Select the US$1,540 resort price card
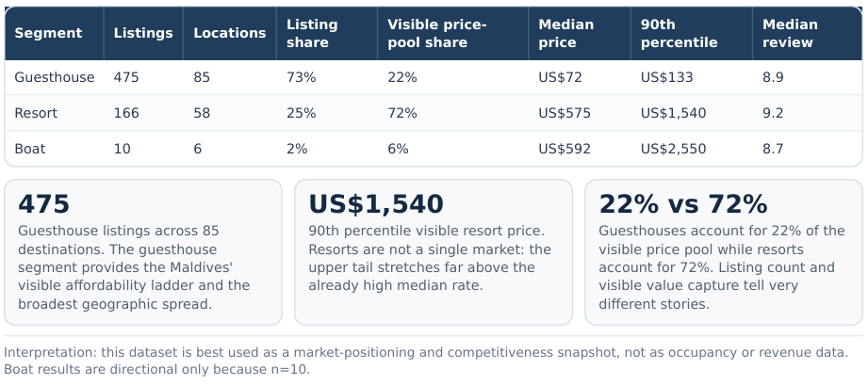 pyautogui.click(x=434, y=252)
